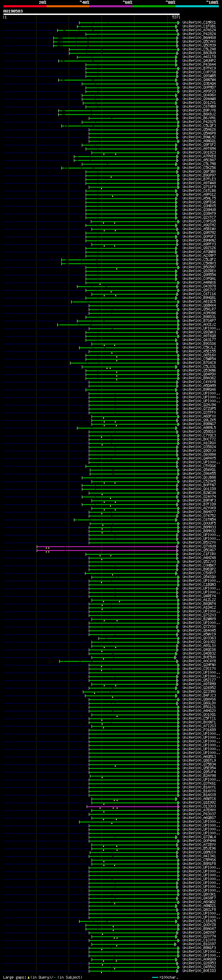
Task: Click hit label UniRef100_C5LQF3
Action: click(199, 125)
